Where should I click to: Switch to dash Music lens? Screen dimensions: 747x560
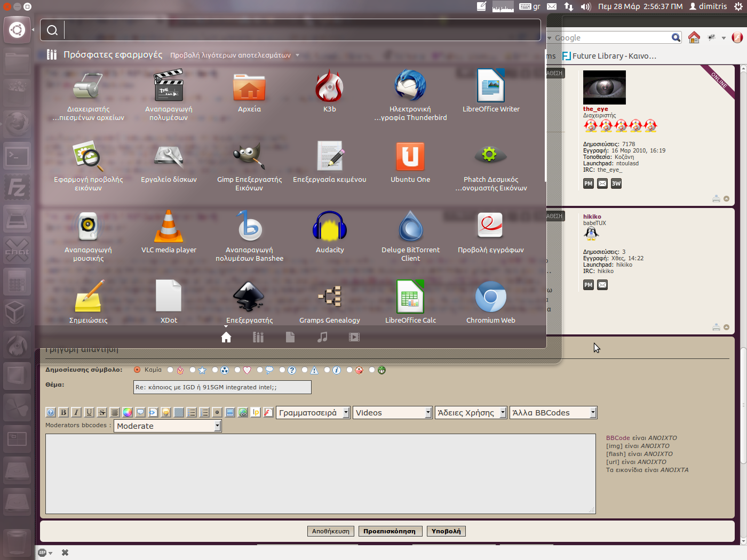coord(322,337)
